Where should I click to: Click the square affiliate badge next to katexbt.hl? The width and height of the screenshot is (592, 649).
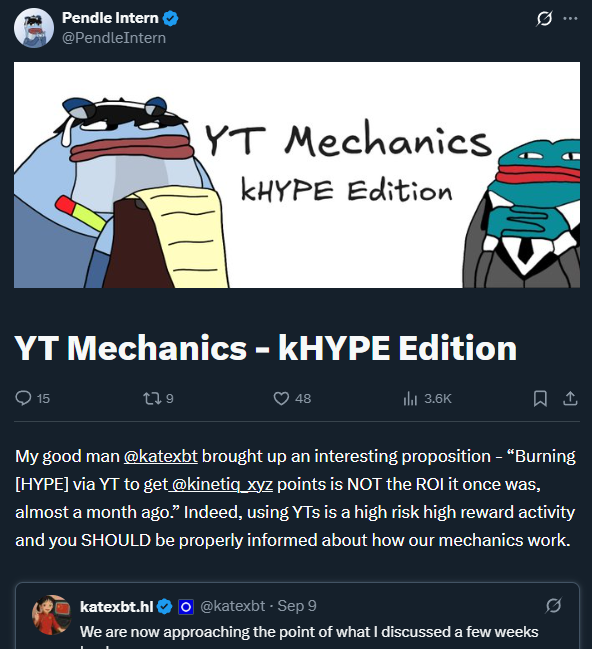point(186,607)
